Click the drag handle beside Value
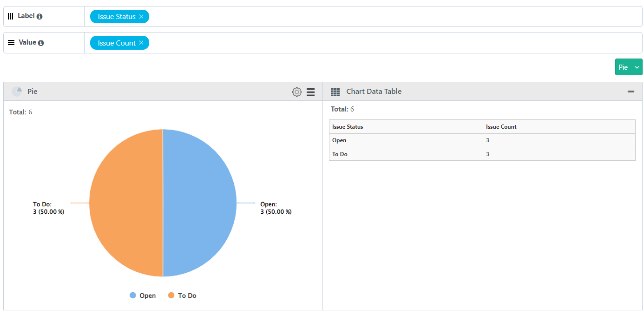The image size is (644, 315). click(11, 42)
